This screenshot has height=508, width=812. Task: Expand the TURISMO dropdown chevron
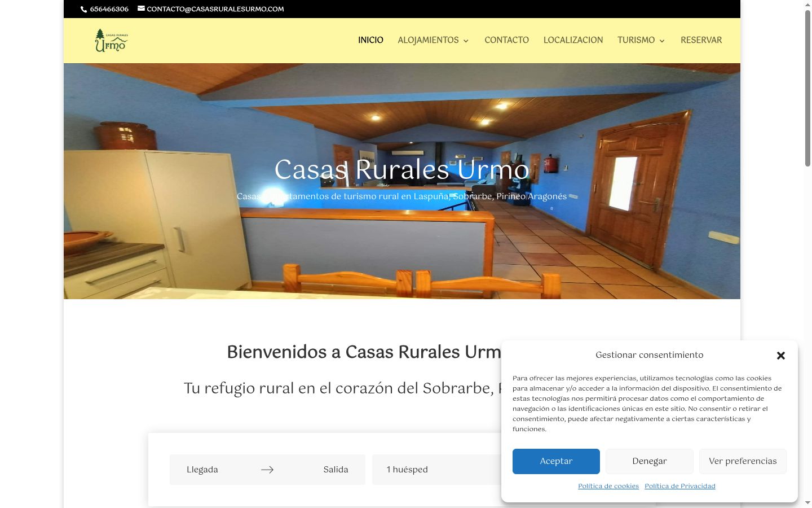coord(662,41)
